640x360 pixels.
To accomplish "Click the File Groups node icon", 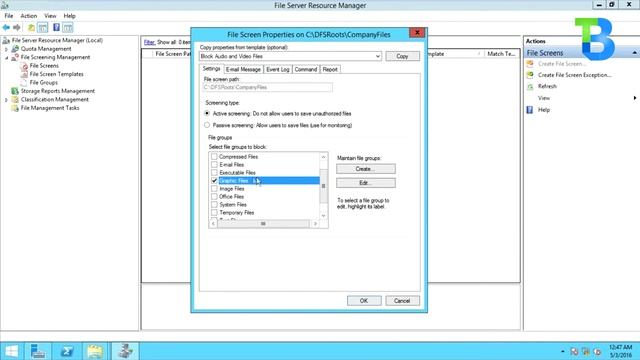I will pos(24,82).
